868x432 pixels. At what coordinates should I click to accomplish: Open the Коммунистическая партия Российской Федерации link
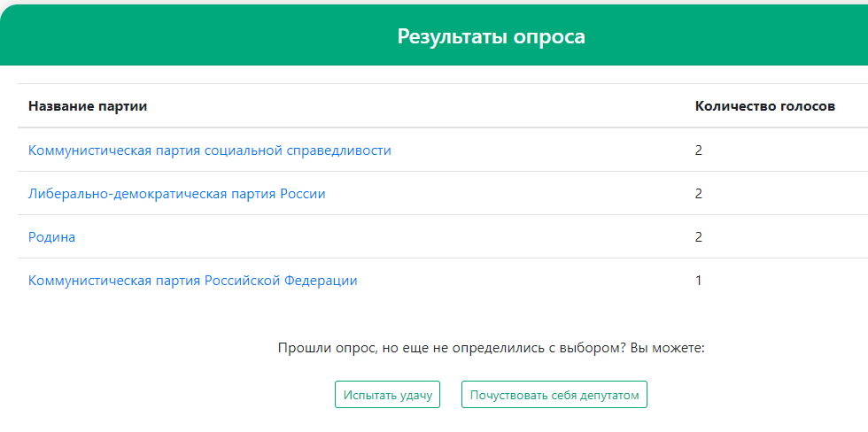(x=193, y=281)
